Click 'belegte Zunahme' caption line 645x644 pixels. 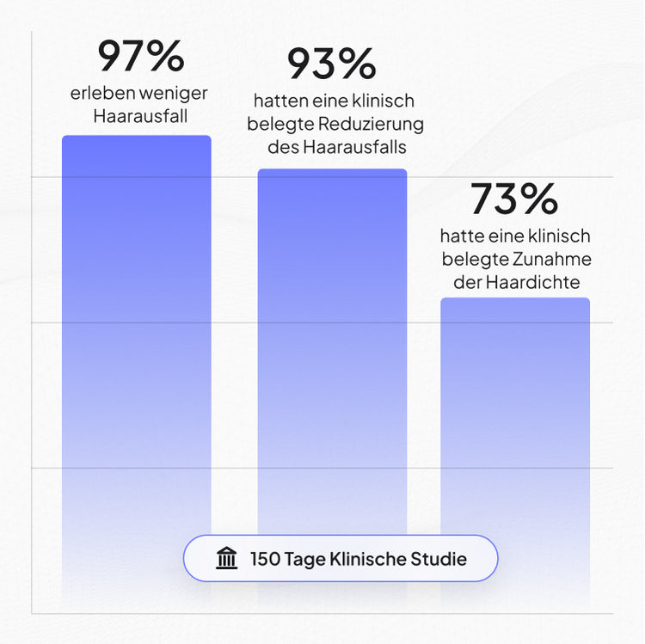pos(517,260)
